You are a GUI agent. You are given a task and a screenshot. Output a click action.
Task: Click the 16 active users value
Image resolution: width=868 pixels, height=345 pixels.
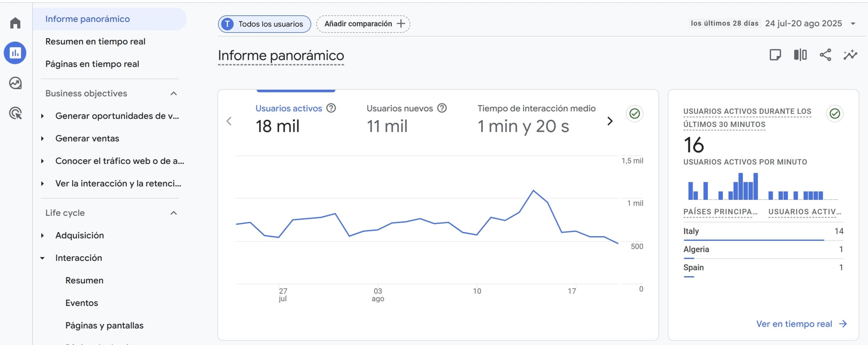tap(694, 145)
